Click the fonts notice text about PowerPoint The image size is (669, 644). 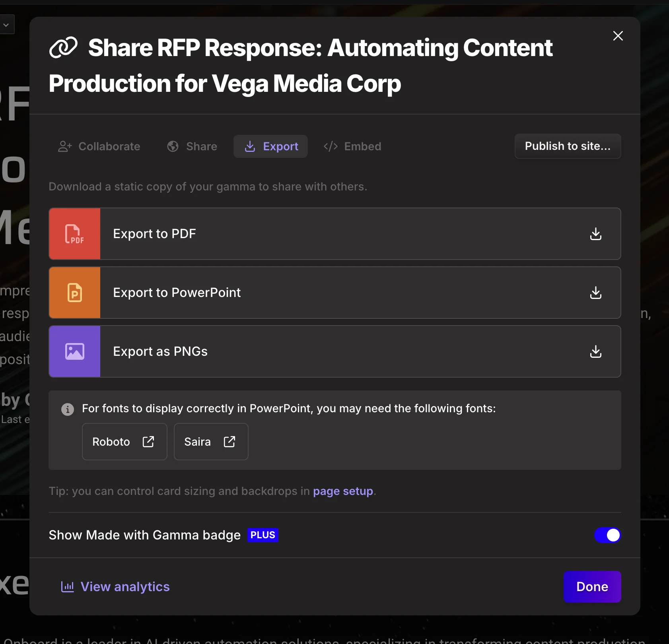pos(289,409)
